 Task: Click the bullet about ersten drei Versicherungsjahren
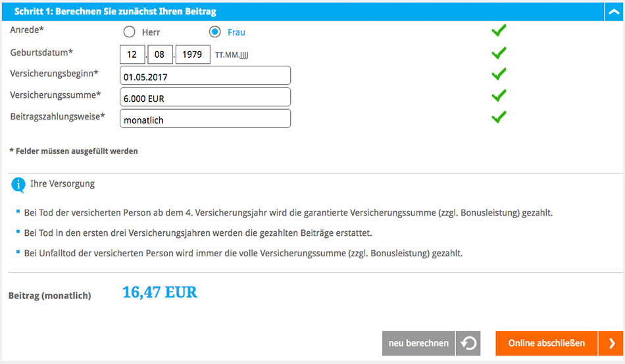pos(198,233)
